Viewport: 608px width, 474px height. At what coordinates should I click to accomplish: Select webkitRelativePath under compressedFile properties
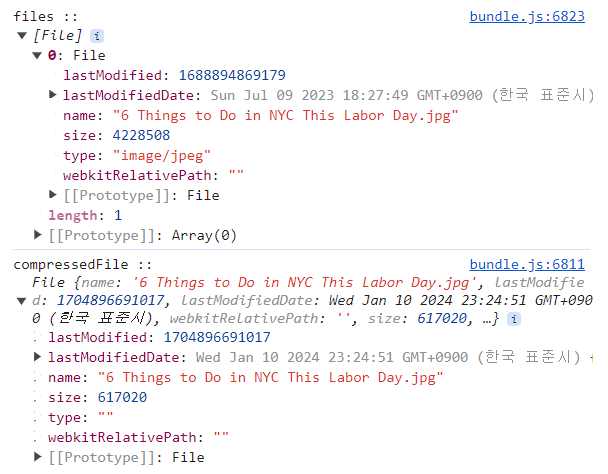coord(138,438)
